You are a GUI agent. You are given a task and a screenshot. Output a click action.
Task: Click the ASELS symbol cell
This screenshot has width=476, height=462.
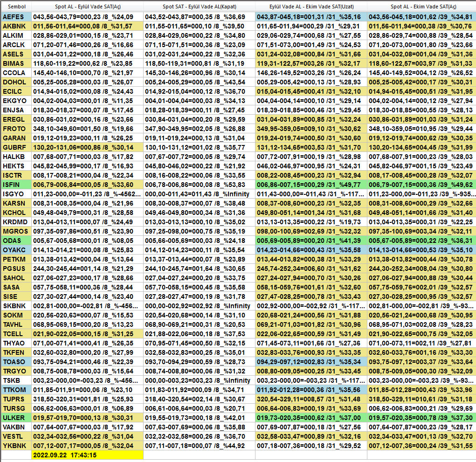pyautogui.click(x=16, y=55)
